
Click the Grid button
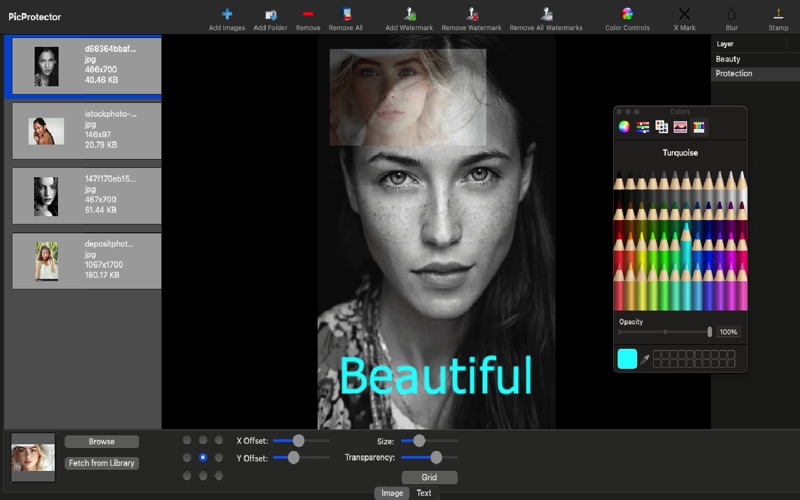429,477
